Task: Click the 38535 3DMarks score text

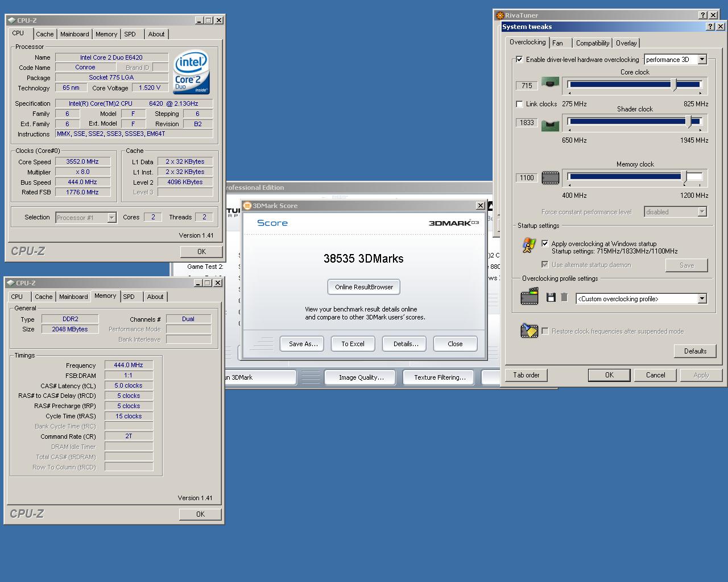Action: click(x=363, y=259)
